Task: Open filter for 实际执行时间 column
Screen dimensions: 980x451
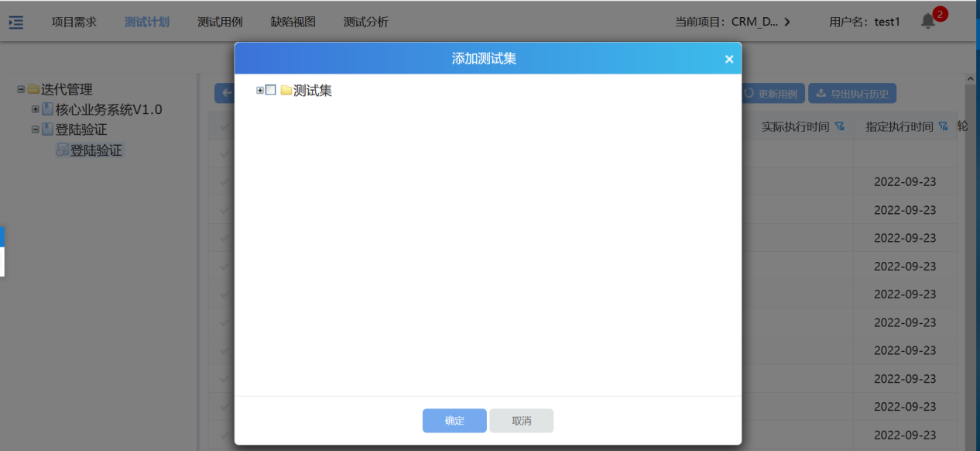Action: click(x=840, y=126)
